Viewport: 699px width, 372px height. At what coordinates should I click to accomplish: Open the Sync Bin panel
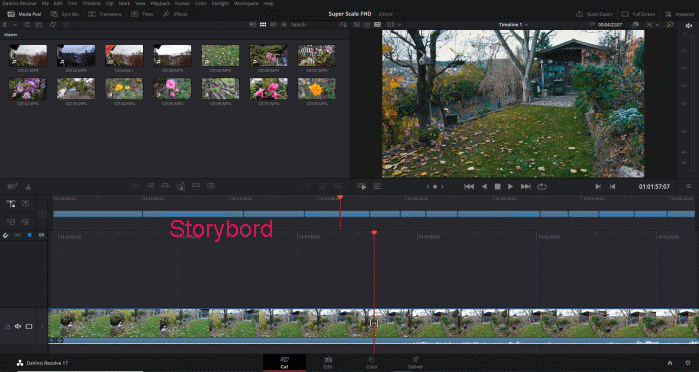(65, 14)
